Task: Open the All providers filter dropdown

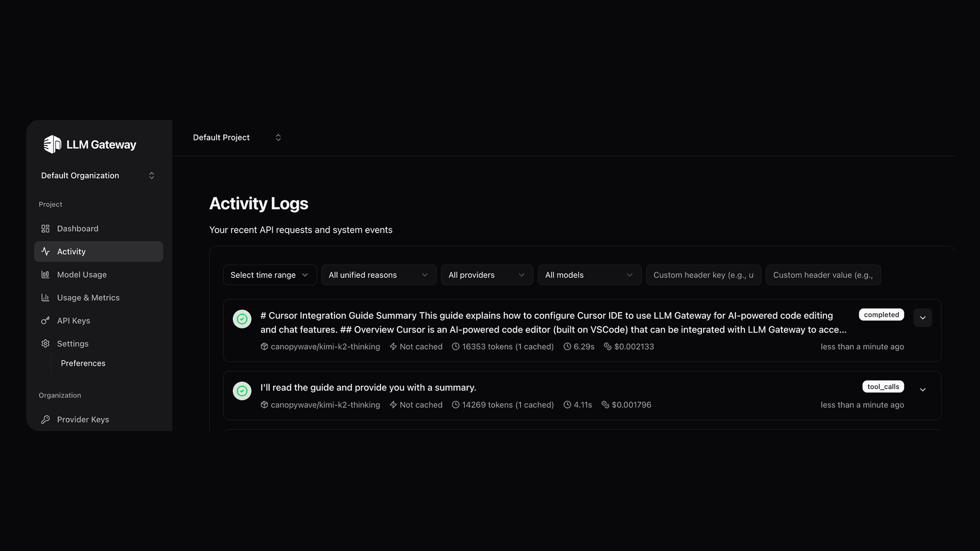Action: (487, 275)
